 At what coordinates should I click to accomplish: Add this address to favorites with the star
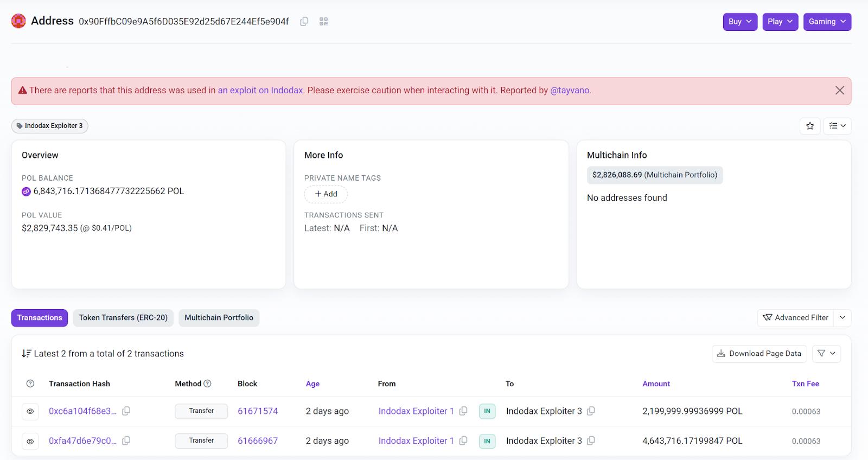click(810, 126)
